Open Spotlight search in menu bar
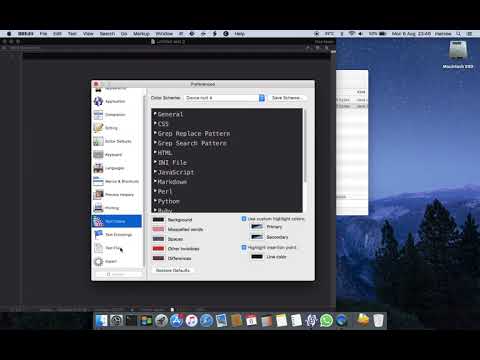Viewport: 480px width, 360px height. coord(459,34)
